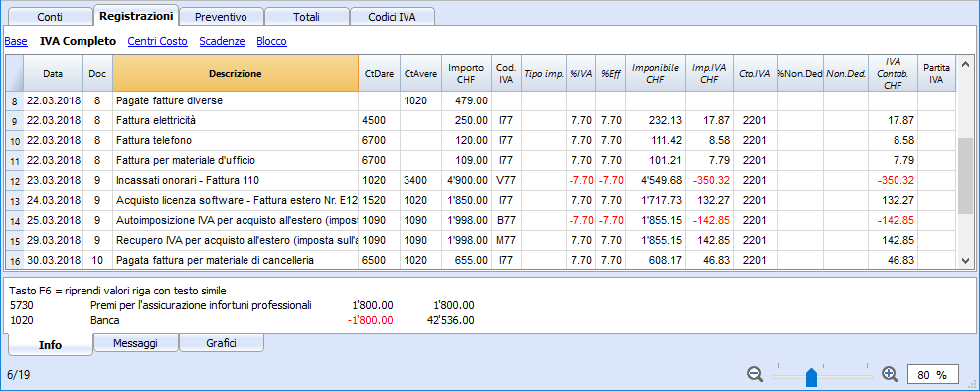Click 'Fattura per materiale d'ufficio' cell

coord(236,161)
